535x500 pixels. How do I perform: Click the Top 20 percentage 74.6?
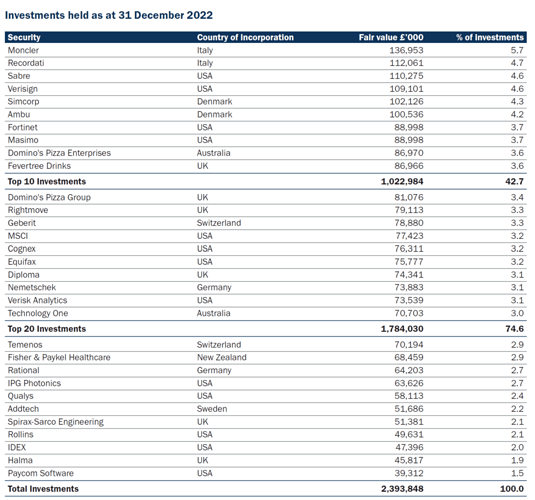[515, 329]
